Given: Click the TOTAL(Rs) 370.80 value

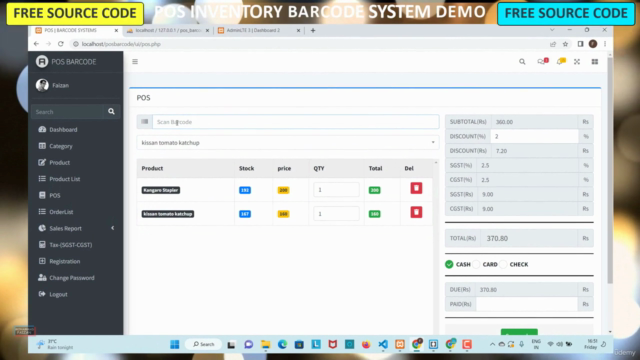Looking at the screenshot, I should coord(530,238).
